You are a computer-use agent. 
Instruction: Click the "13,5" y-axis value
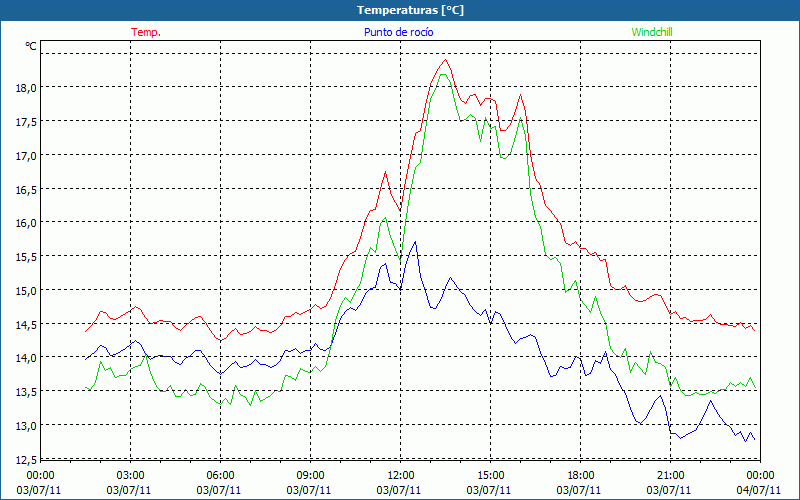tap(27, 391)
